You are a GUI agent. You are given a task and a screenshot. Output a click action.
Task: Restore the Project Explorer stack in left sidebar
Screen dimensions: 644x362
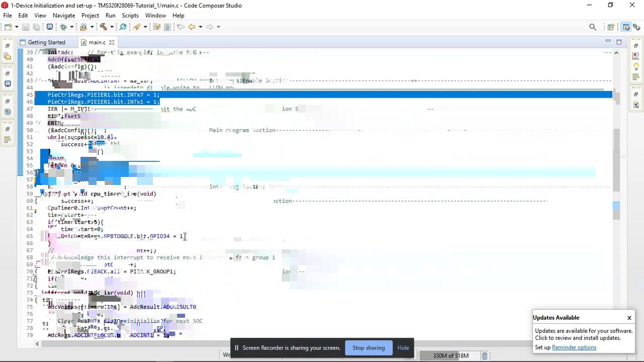tap(8, 46)
